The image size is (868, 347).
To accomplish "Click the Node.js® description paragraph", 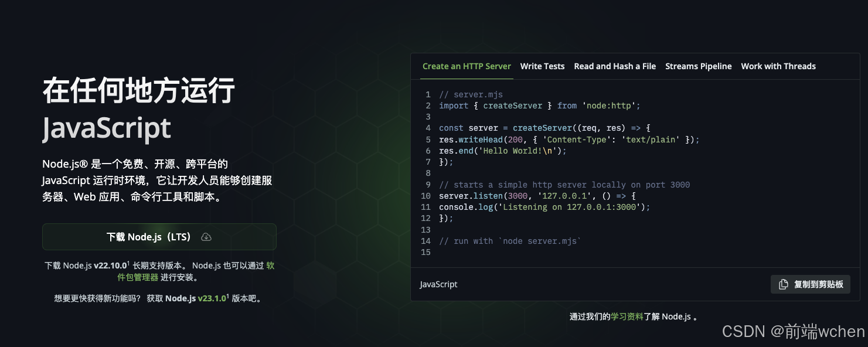I will point(157,181).
